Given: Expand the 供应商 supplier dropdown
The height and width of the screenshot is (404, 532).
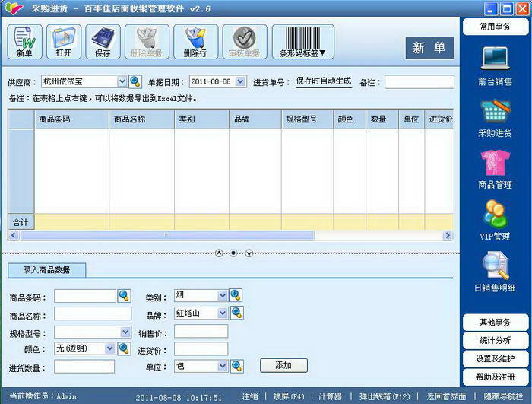Looking at the screenshot, I should click(122, 81).
